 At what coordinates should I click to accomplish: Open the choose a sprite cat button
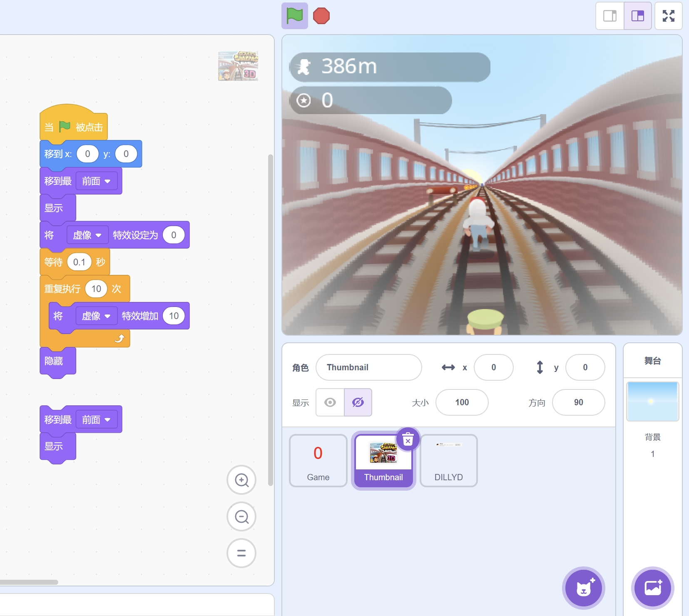coord(583,588)
